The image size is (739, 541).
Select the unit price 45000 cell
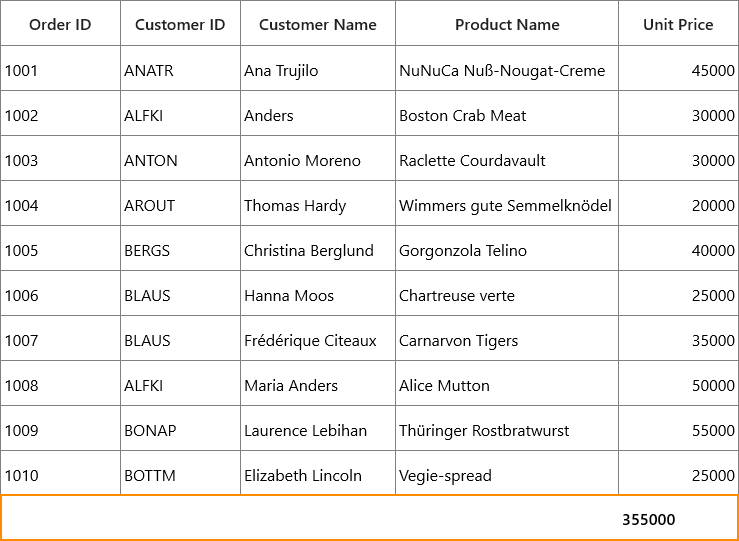tap(679, 68)
